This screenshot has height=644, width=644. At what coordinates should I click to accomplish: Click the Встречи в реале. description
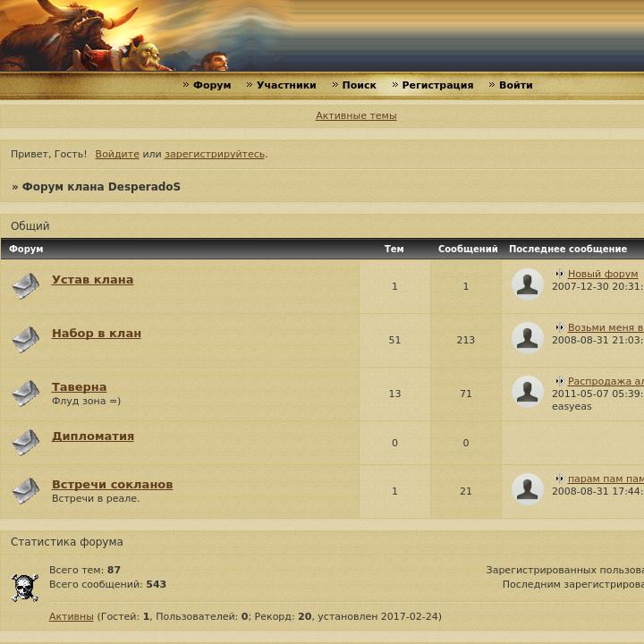[96, 498]
